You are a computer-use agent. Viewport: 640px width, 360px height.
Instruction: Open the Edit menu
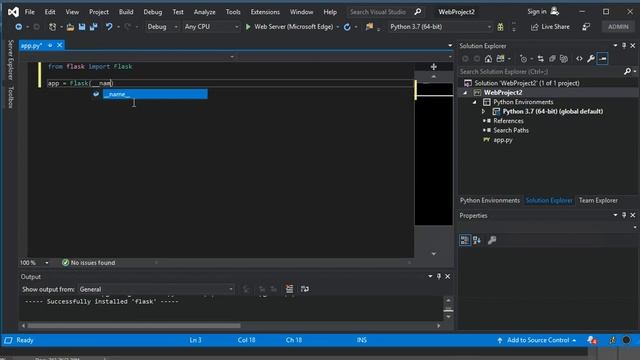(50, 12)
